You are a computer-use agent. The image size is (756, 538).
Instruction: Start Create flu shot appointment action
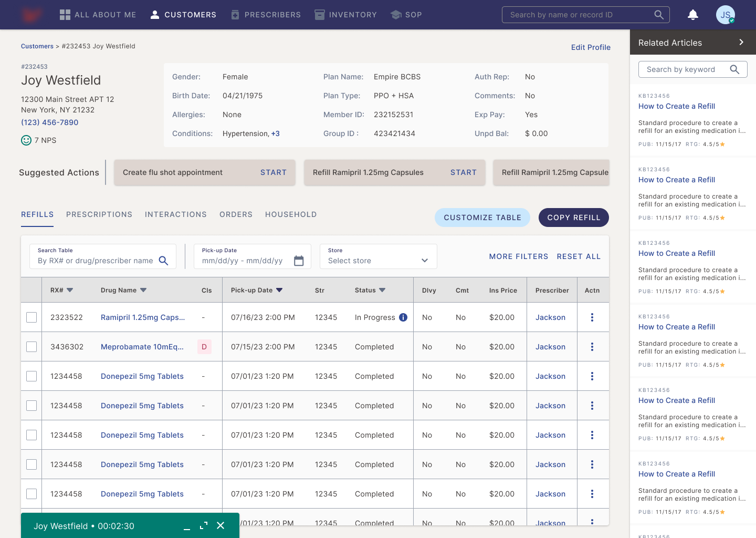pos(274,172)
